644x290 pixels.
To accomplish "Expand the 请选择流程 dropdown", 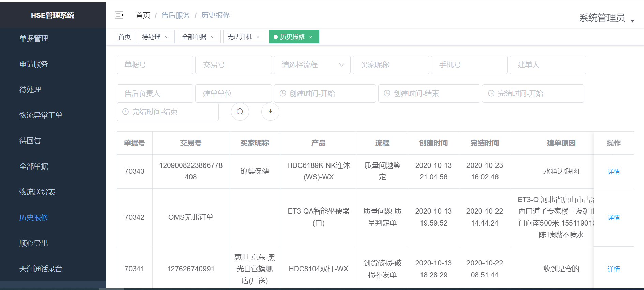I will tap(312, 65).
